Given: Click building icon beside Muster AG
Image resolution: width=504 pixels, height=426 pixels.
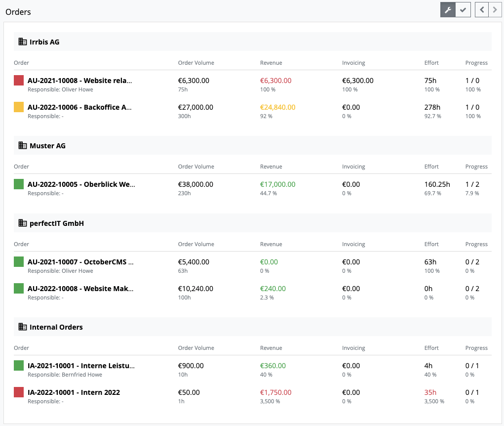Looking at the screenshot, I should [23, 145].
